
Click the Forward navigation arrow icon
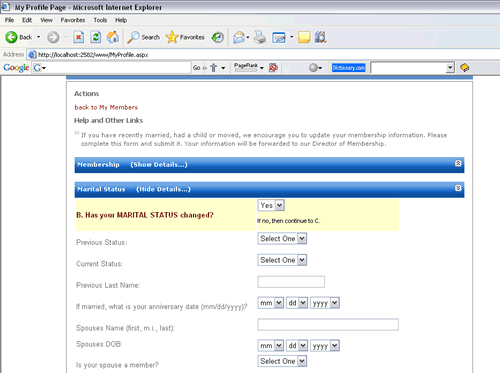pos(53,37)
